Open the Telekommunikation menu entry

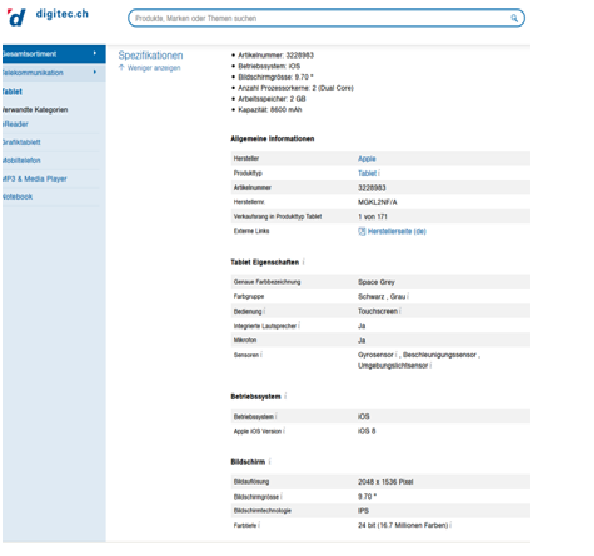(x=54, y=72)
